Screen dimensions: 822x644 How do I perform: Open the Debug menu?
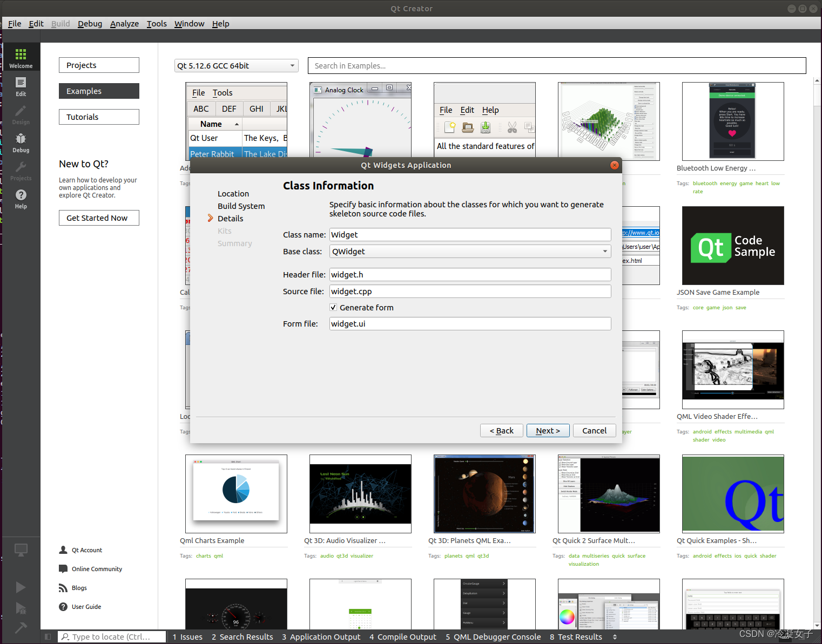90,23
